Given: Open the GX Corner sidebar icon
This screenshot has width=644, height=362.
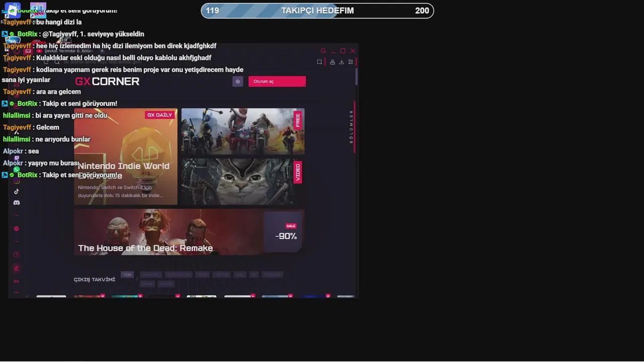Looking at the screenshot, I should 17,281.
